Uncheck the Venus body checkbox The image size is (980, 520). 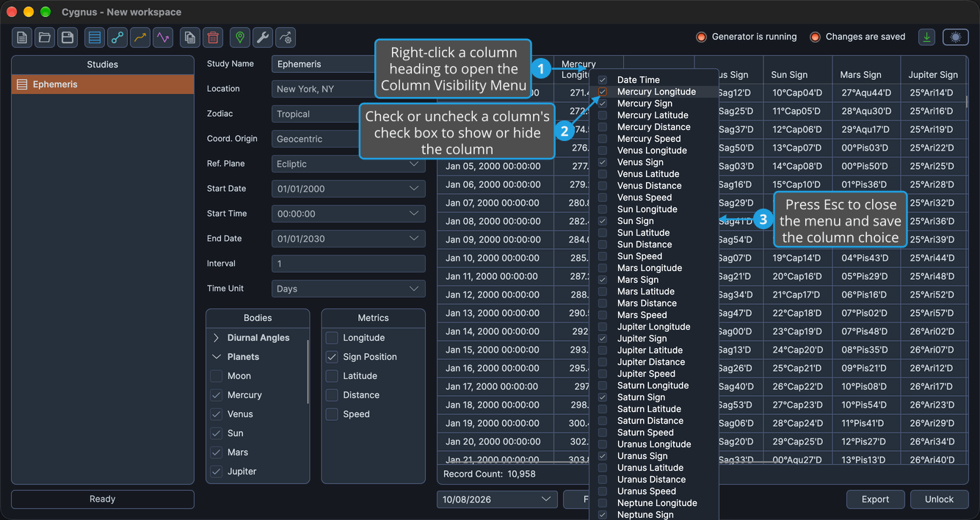tap(217, 414)
